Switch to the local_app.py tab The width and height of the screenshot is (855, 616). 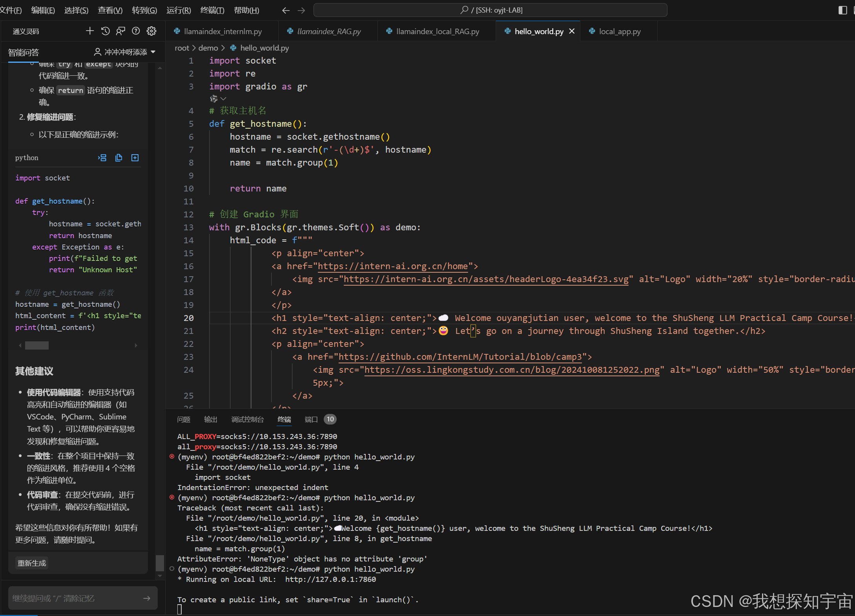pyautogui.click(x=619, y=31)
